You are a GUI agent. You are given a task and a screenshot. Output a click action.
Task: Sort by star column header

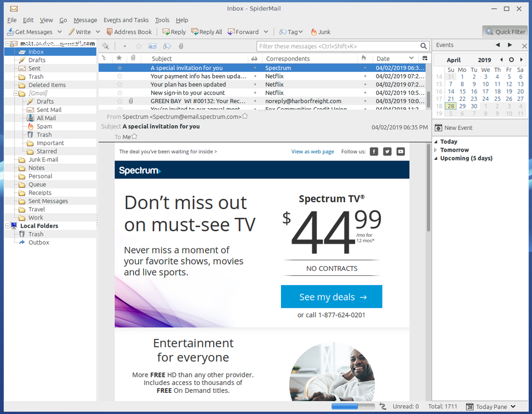pos(119,58)
